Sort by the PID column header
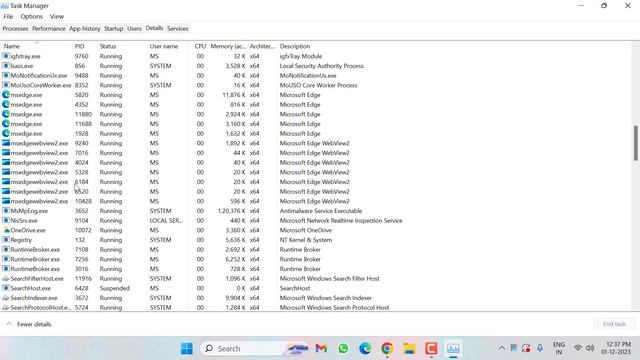 [x=85, y=46]
